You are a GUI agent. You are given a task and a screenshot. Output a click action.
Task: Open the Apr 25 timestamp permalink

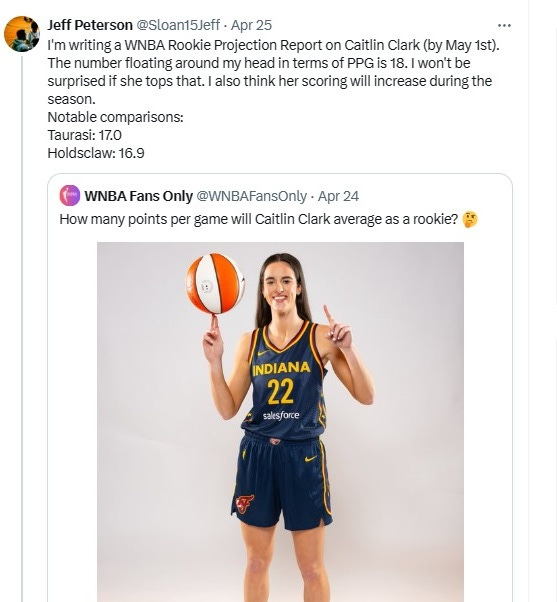pyautogui.click(x=251, y=25)
